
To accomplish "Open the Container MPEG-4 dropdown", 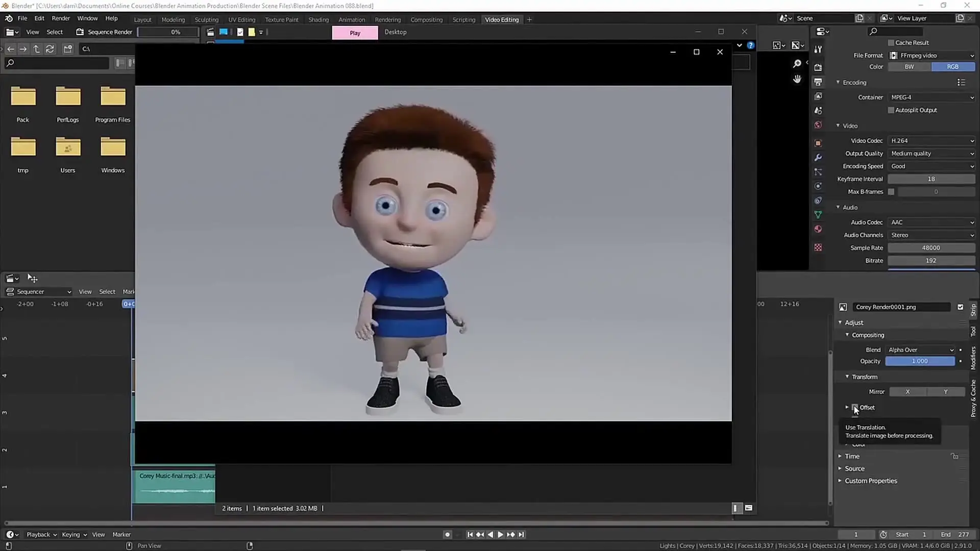I will [932, 97].
